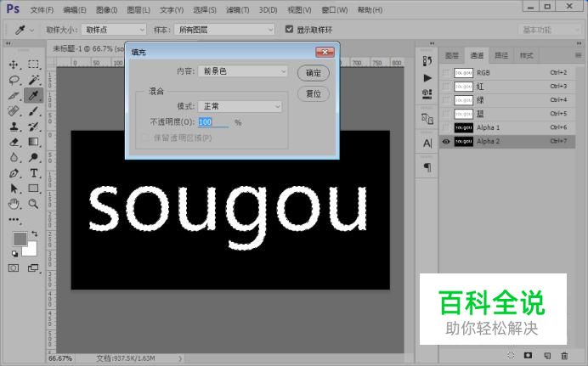Image resolution: width=588 pixels, height=366 pixels.
Task: Load channel as selection icon
Action: pyautogui.click(x=511, y=355)
